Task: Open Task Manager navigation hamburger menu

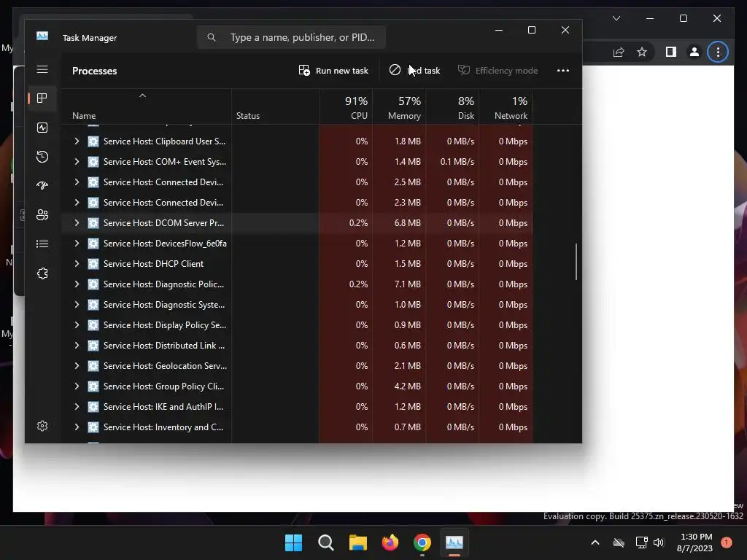Action: pos(42,69)
